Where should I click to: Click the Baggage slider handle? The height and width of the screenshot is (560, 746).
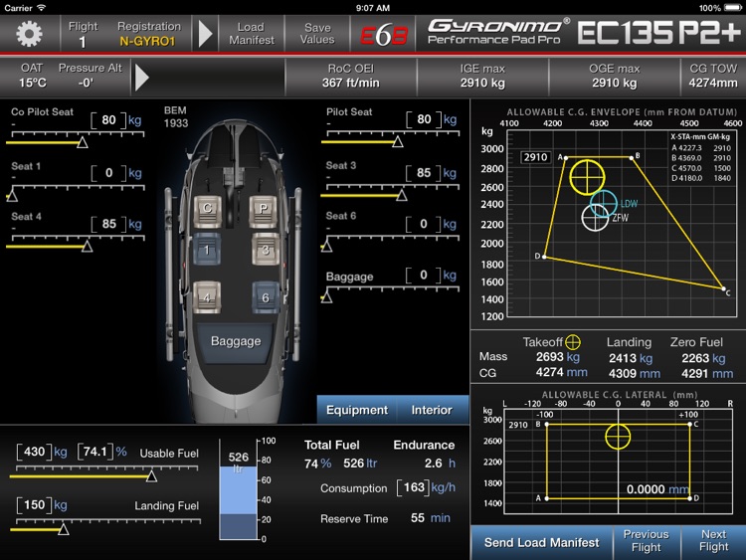pyautogui.click(x=327, y=297)
